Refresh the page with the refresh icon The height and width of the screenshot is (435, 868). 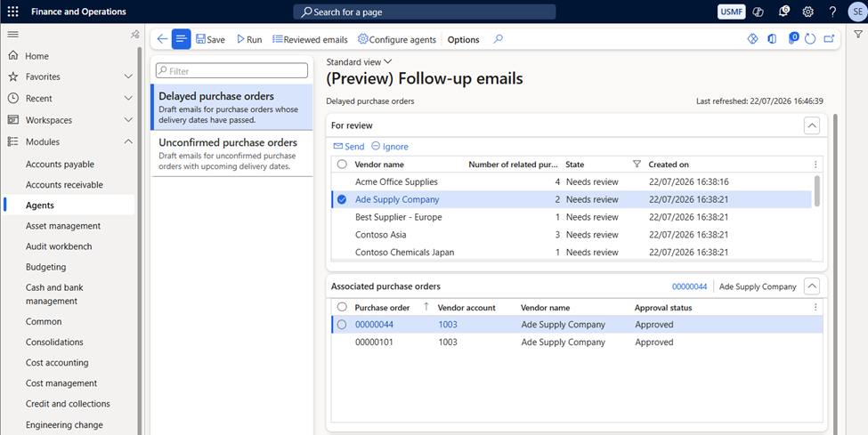click(x=810, y=39)
